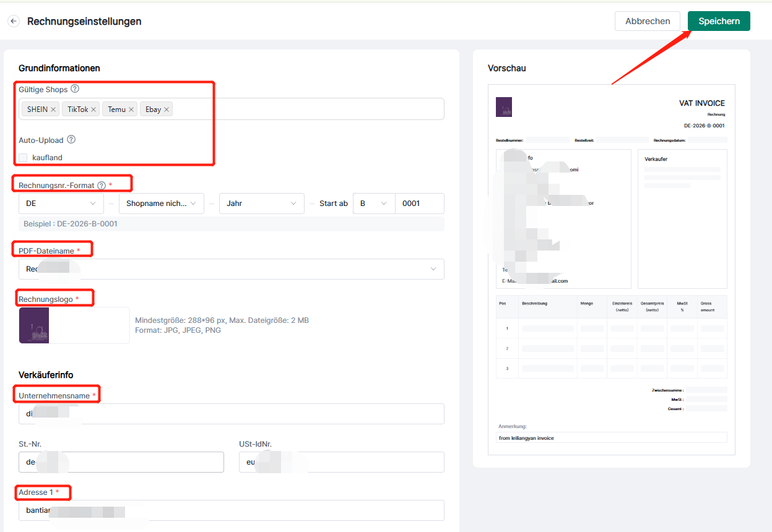
Task: Click the Abbrechen button
Action: (x=647, y=21)
